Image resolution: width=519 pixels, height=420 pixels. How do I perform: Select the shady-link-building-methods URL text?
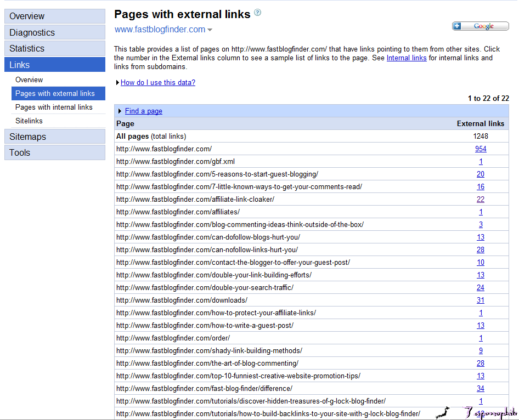(x=209, y=350)
